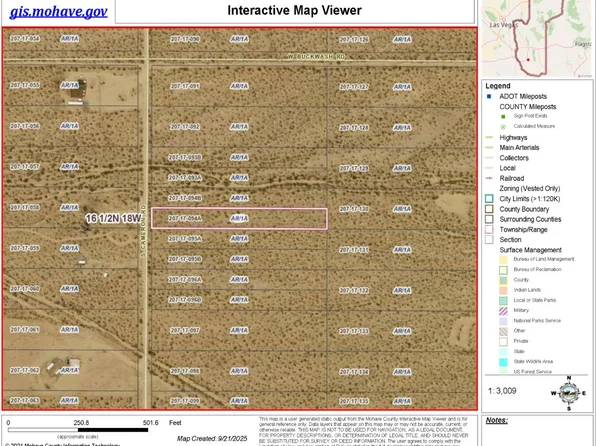Select the Private land swatch
This screenshot has height=446, width=596.
point(503,341)
